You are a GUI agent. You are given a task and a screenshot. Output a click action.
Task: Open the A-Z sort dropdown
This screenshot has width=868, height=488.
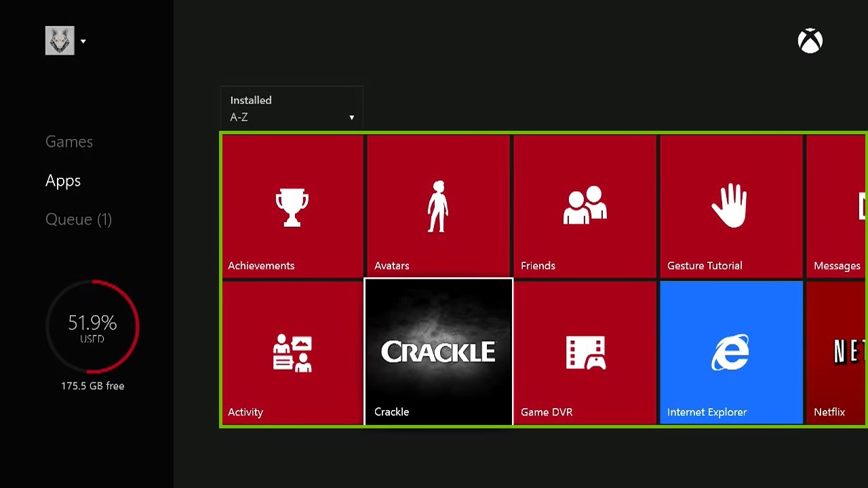[292, 117]
